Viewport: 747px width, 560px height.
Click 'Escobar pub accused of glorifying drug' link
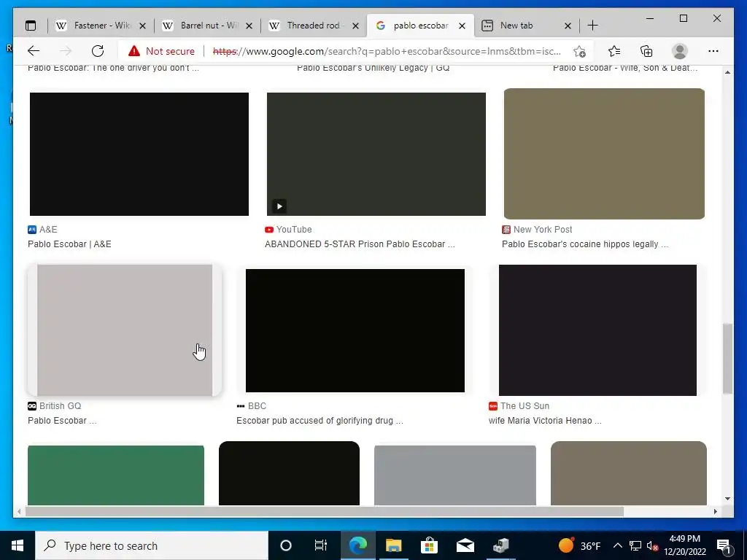coord(320,421)
